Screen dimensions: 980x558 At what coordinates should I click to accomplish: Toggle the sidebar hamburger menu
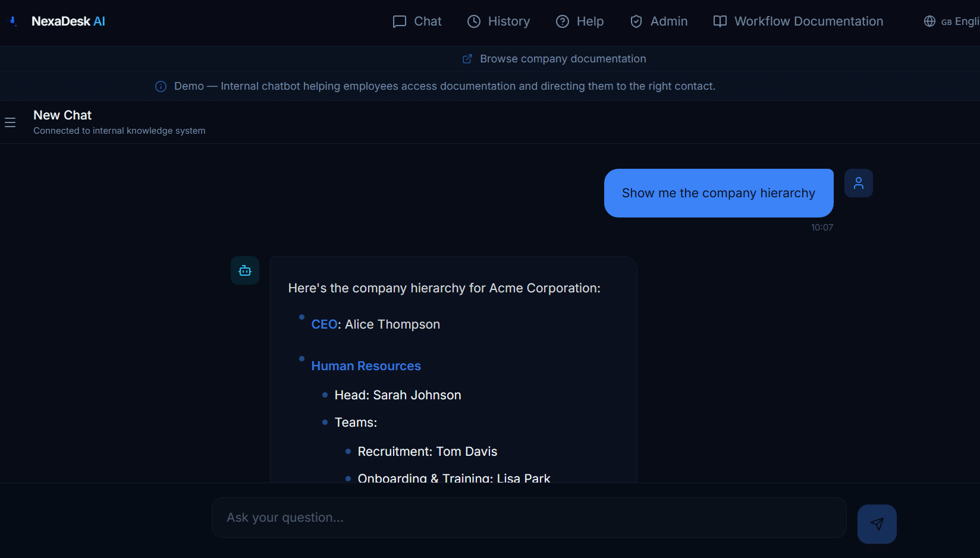click(x=10, y=122)
